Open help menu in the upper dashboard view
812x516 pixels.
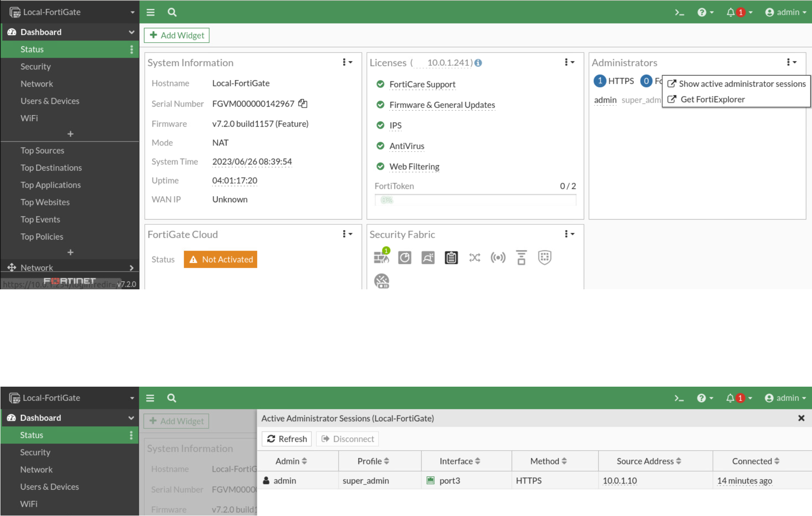point(705,12)
